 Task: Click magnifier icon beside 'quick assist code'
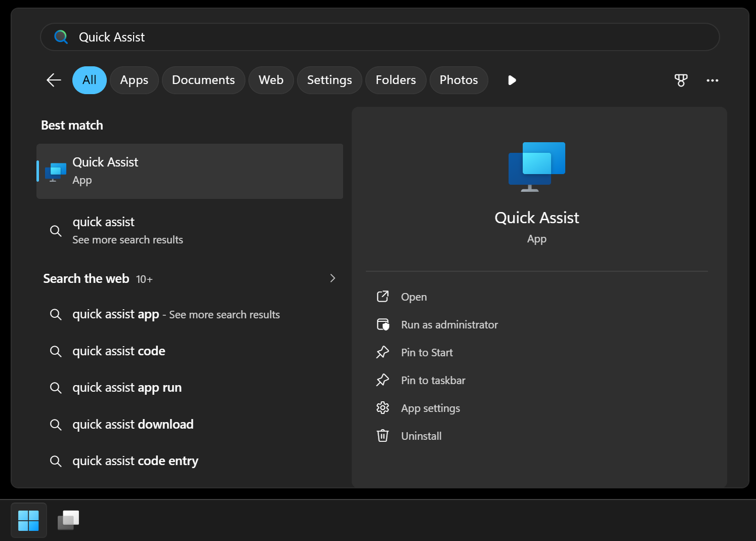point(56,351)
